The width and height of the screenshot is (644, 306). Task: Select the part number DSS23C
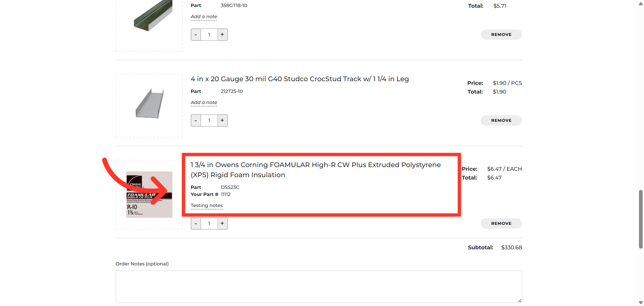(230, 187)
